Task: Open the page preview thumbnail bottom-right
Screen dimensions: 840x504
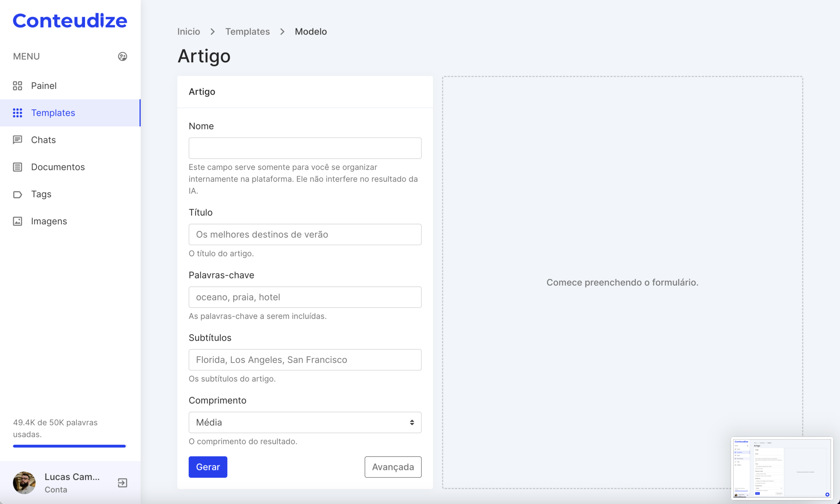Action: coord(782,468)
